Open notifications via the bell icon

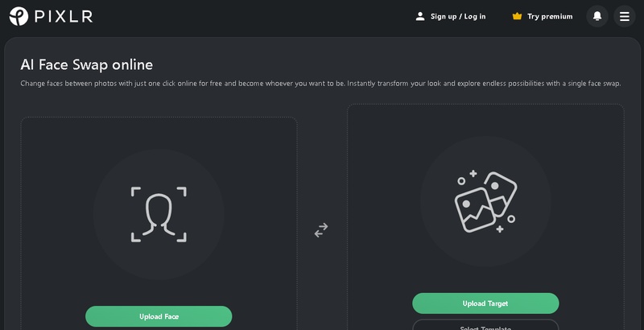597,16
